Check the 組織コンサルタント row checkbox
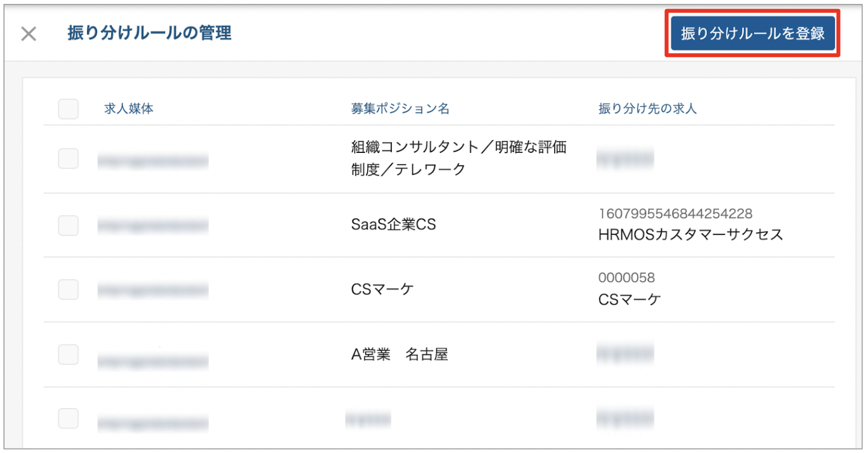Viewport: 868px width, 453px height. click(68, 159)
